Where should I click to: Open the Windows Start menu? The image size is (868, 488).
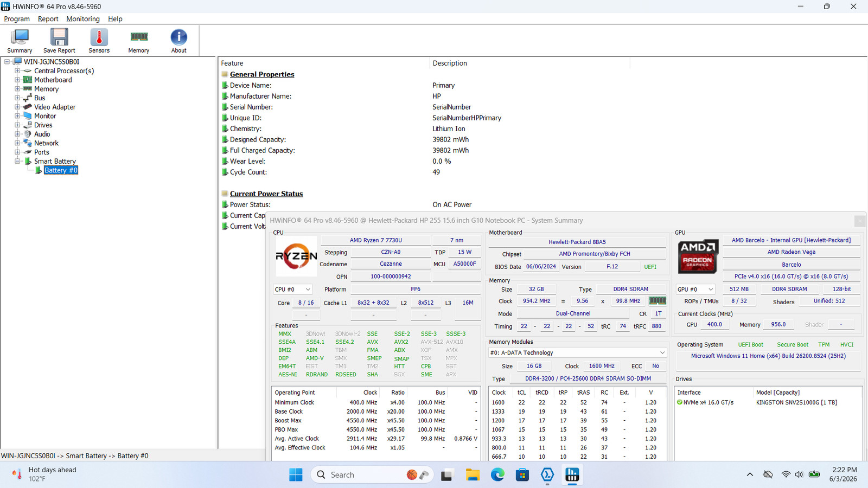(296, 475)
